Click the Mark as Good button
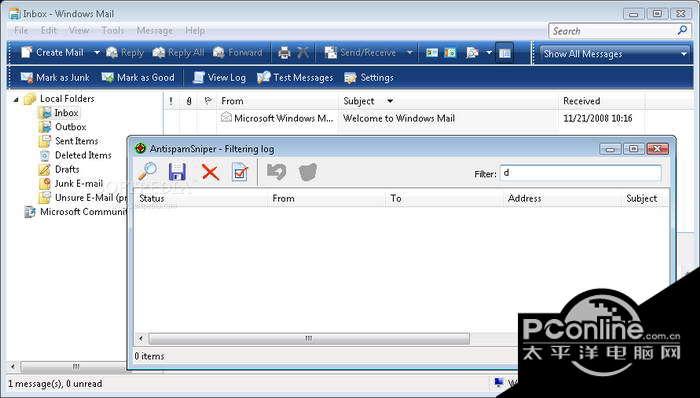 138,78
